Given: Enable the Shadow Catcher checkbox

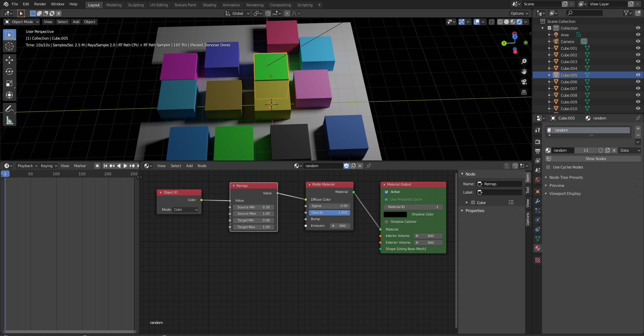Looking at the screenshot, I should tap(386, 222).
